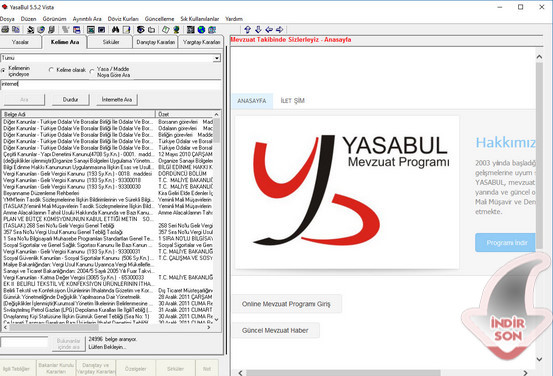Click the binoculars search icon

tap(115, 30)
